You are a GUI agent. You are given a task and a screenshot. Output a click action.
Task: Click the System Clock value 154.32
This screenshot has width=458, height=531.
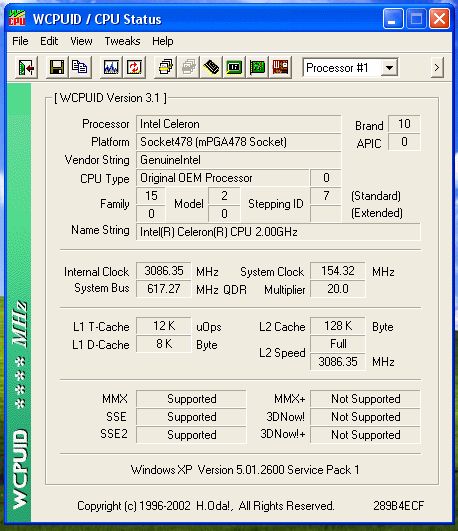(338, 271)
